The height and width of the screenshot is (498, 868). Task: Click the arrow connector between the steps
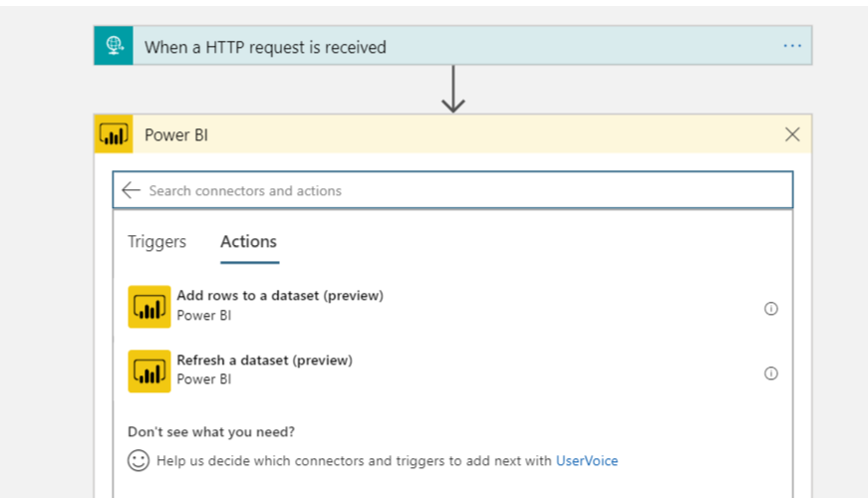453,90
